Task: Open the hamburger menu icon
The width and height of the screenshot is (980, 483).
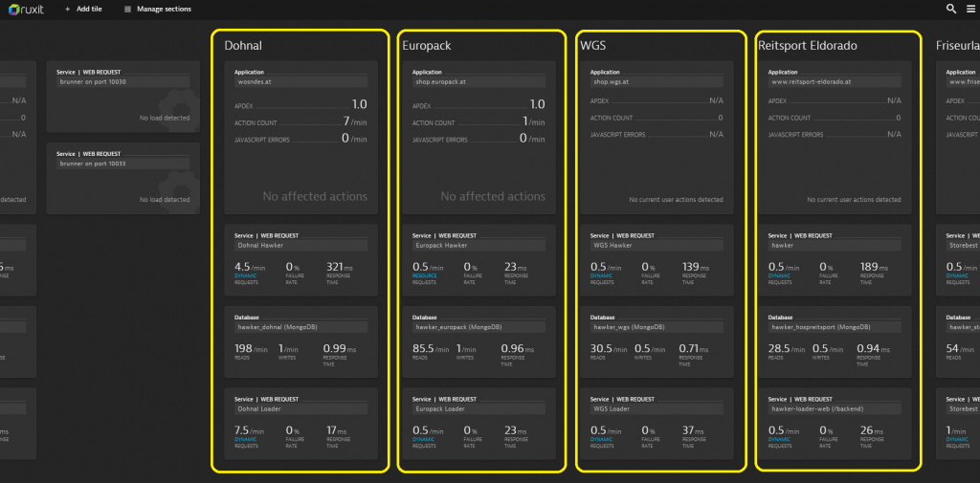Action: pyautogui.click(x=970, y=9)
